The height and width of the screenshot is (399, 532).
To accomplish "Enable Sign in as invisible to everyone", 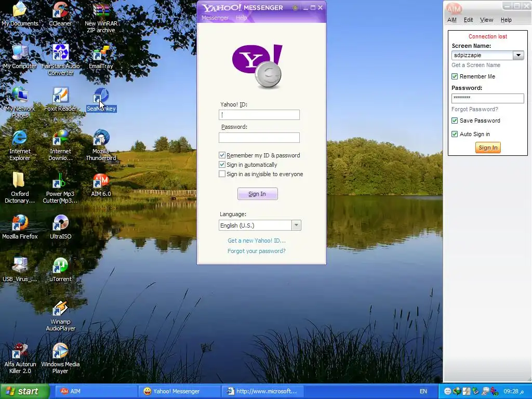I will pos(222,174).
